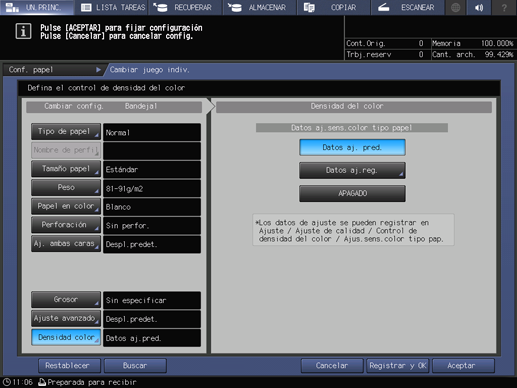Click the Cancelar button

point(332,366)
